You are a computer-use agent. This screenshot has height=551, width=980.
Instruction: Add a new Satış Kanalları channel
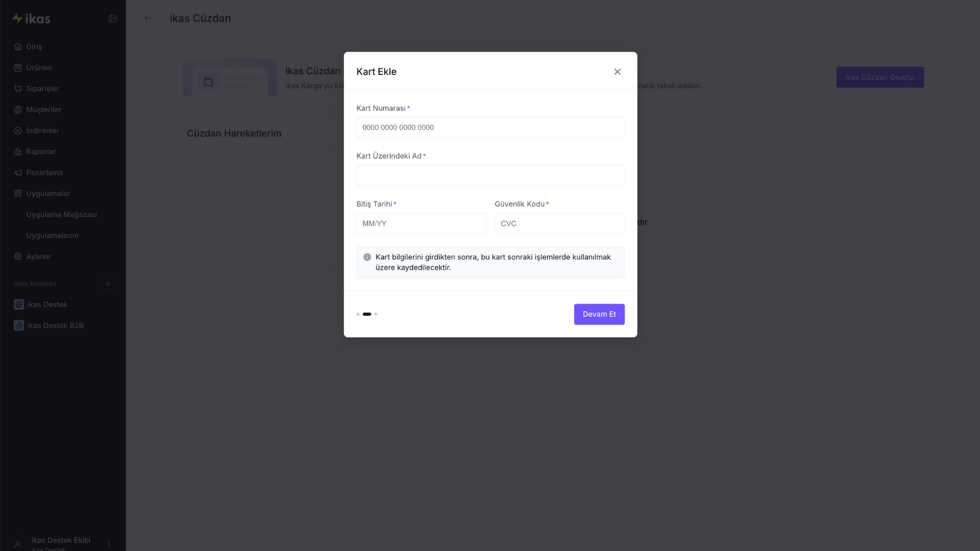coord(108,284)
